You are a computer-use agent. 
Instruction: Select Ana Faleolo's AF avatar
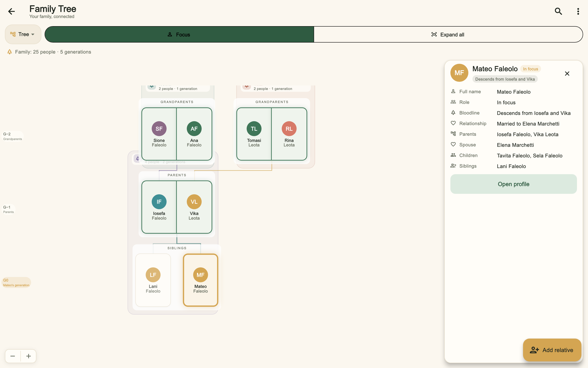(194, 129)
